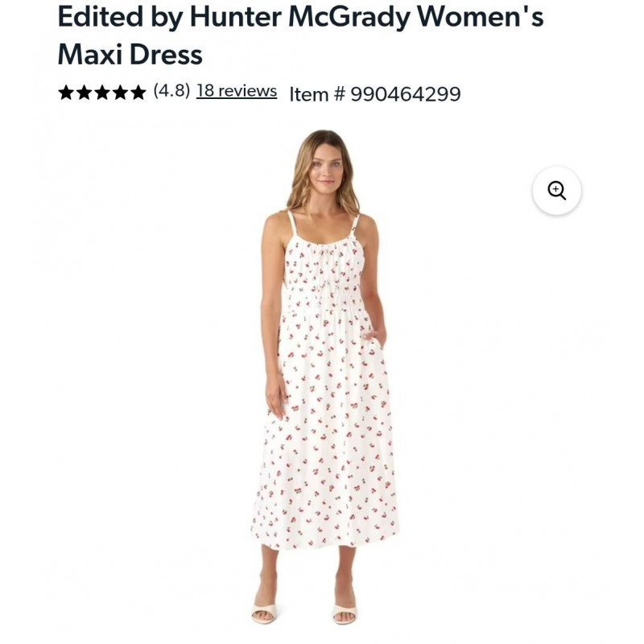This screenshot has width=644, height=644.
Task: Click the (4.8) rating score
Action: (171, 92)
